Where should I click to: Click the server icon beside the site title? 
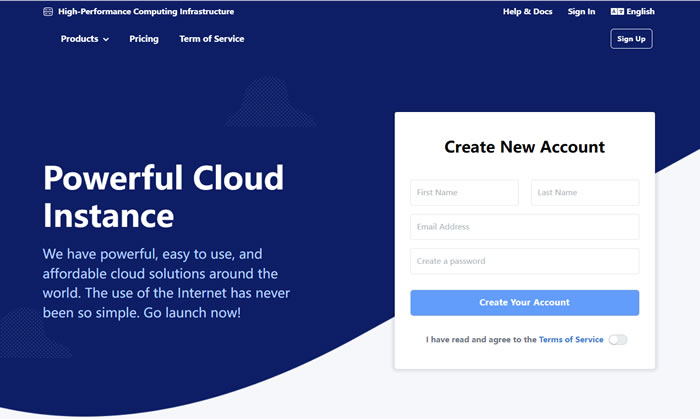tap(48, 12)
